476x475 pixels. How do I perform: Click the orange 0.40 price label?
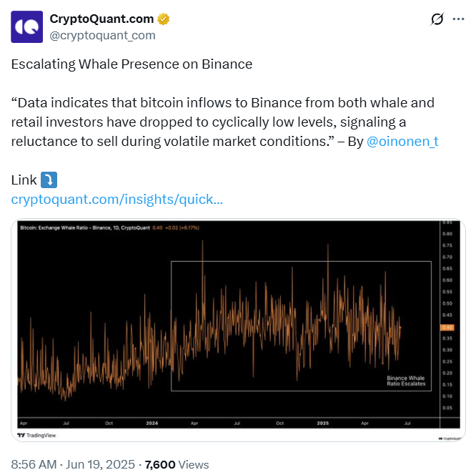(447, 328)
